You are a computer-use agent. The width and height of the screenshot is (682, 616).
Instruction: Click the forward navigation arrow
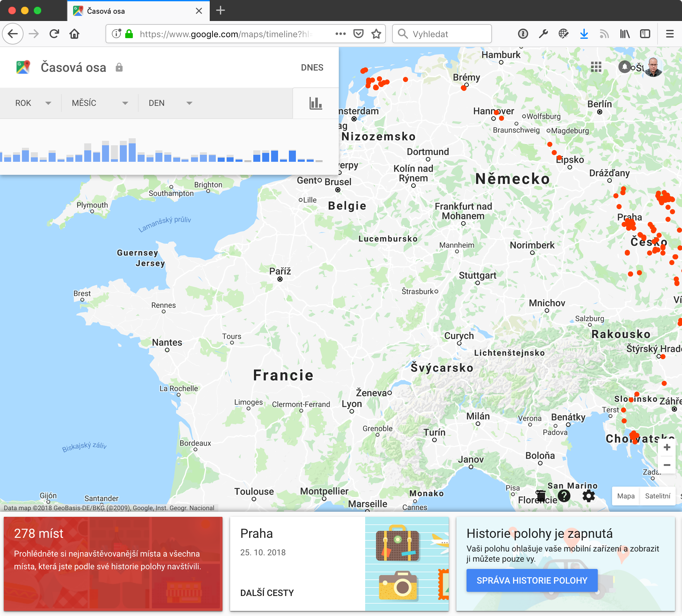tap(33, 34)
